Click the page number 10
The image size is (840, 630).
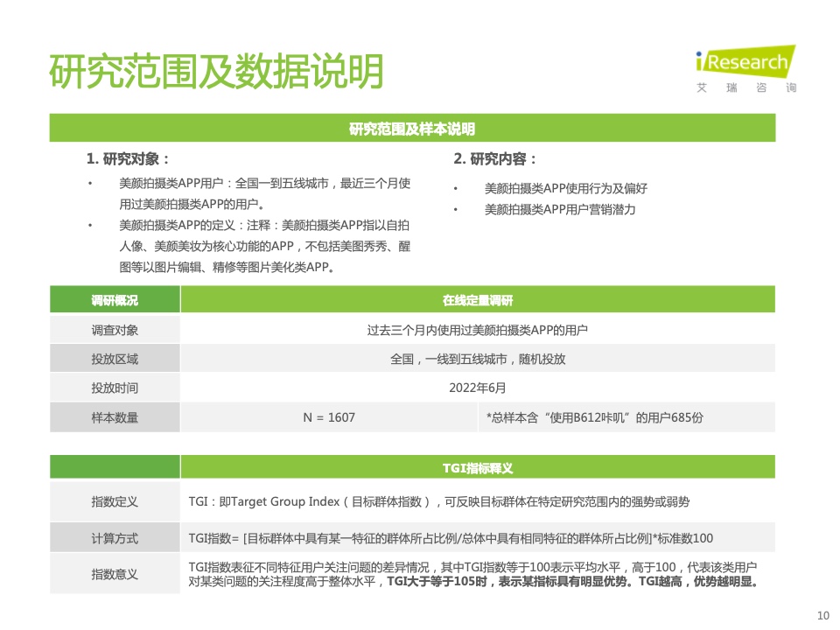[822, 615]
